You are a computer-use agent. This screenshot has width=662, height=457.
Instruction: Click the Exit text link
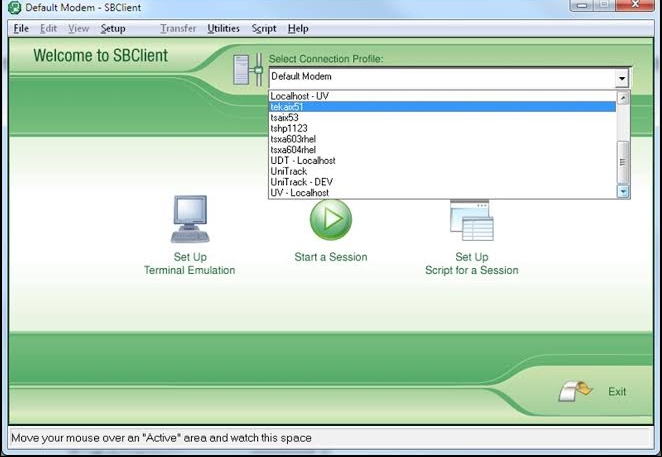point(617,392)
